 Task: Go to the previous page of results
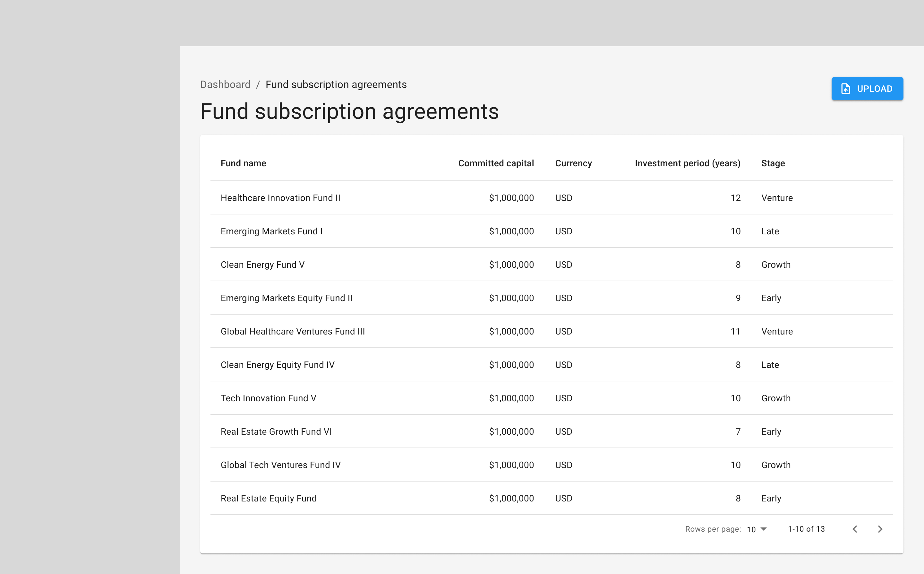tap(855, 529)
